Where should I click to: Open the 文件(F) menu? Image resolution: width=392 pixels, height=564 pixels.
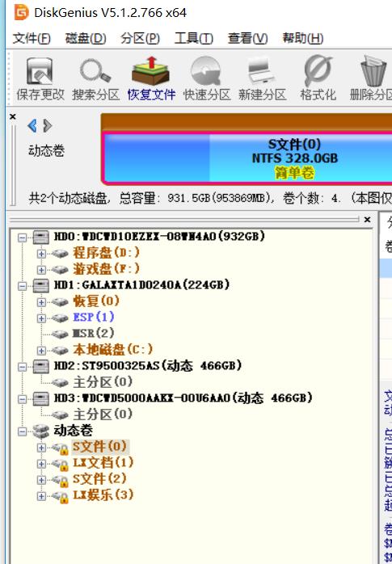[32, 38]
